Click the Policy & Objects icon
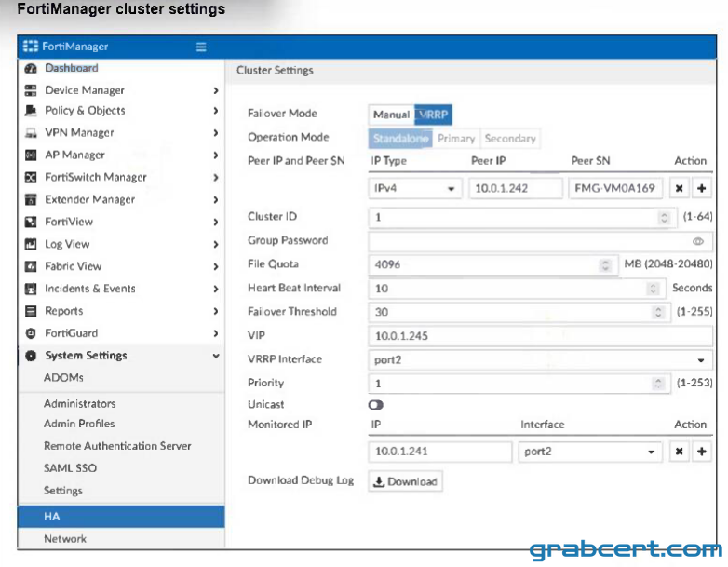Viewport: 728px width, 567px height. [31, 111]
